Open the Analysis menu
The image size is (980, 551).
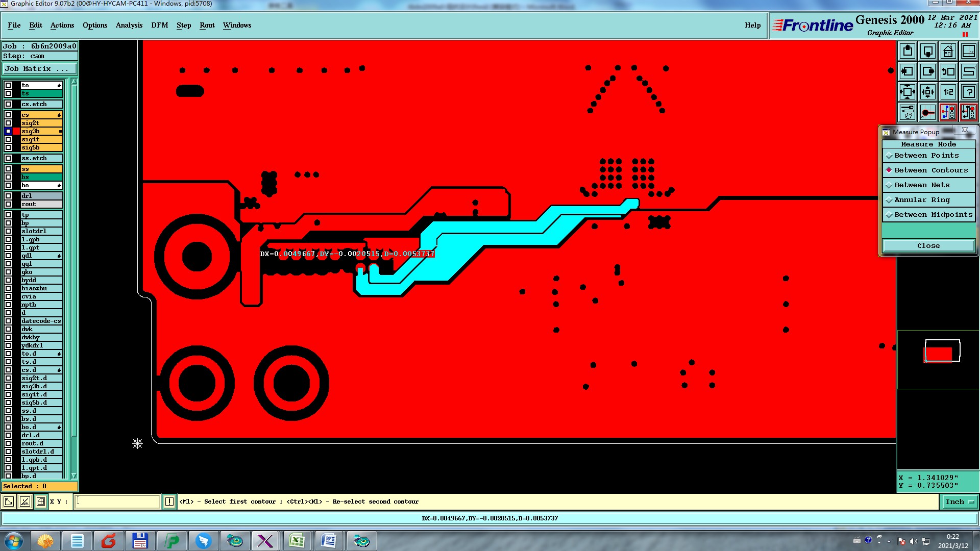point(129,25)
